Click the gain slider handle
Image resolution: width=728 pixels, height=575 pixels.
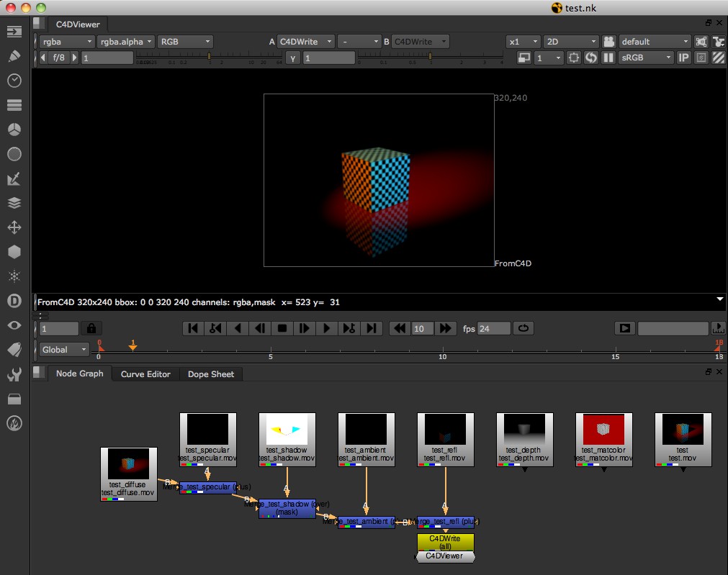[x=210, y=56]
